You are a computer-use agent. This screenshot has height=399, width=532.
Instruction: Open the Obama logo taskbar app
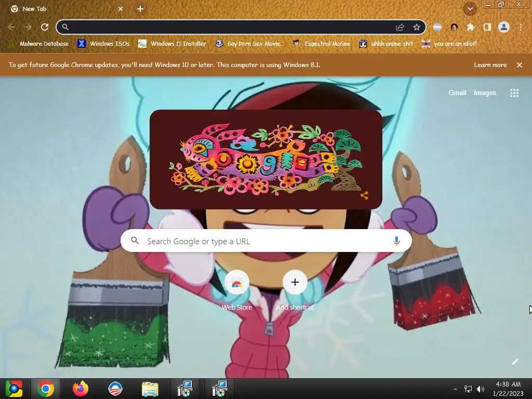[115, 389]
